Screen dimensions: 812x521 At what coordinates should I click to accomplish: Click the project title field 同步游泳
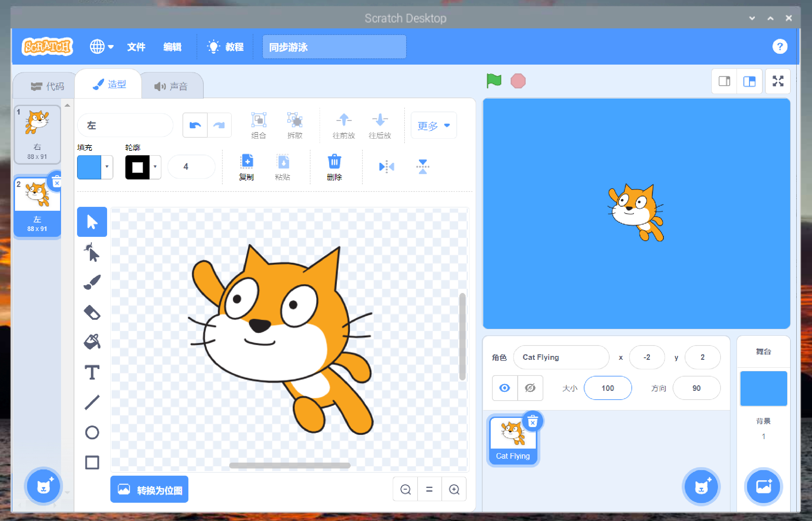click(334, 47)
